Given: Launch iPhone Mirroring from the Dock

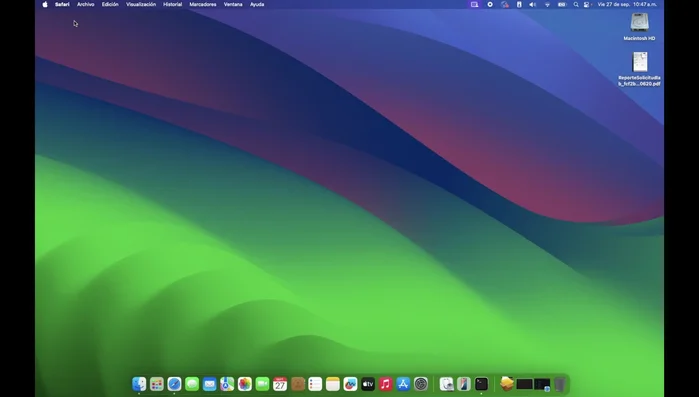Looking at the screenshot, I should tap(464, 384).
